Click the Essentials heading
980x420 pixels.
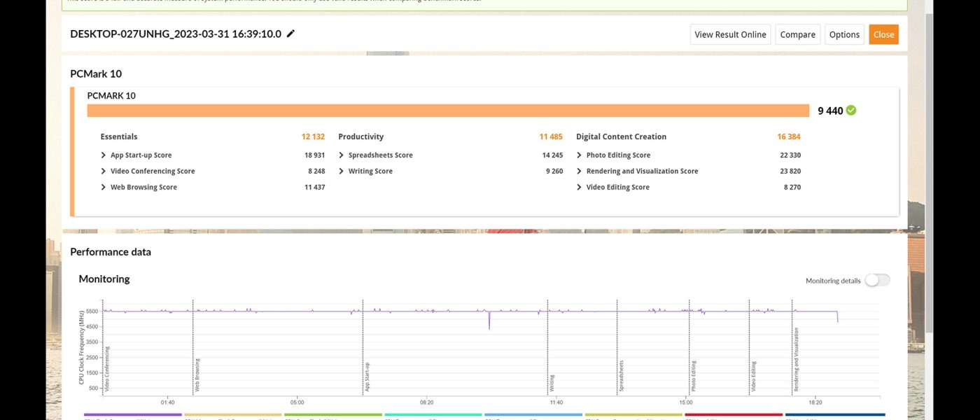click(x=119, y=136)
